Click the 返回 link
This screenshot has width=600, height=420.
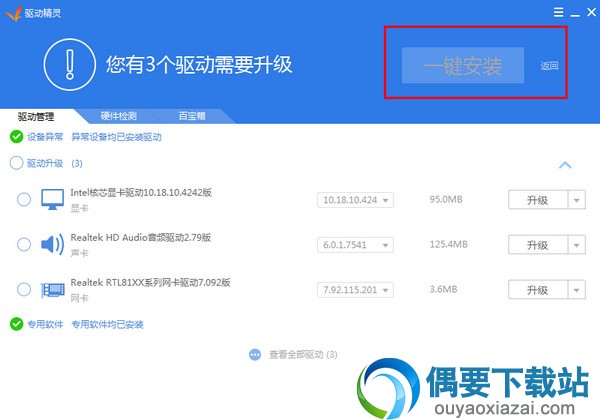pyautogui.click(x=549, y=66)
